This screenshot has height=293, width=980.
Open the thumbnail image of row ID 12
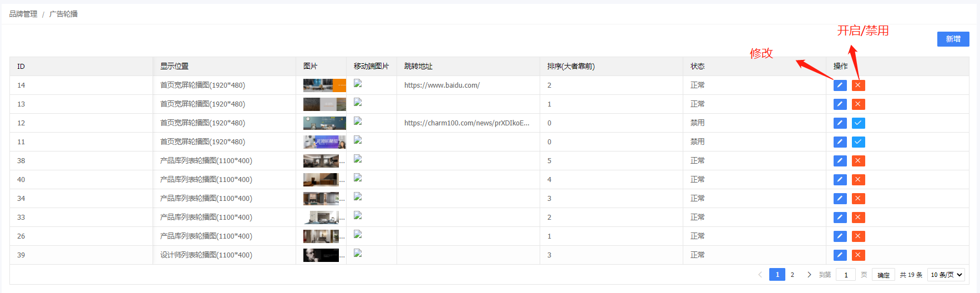(x=324, y=123)
